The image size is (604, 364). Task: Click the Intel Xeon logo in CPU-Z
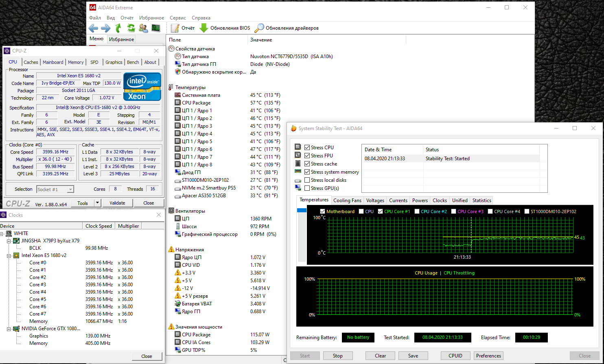(x=142, y=87)
